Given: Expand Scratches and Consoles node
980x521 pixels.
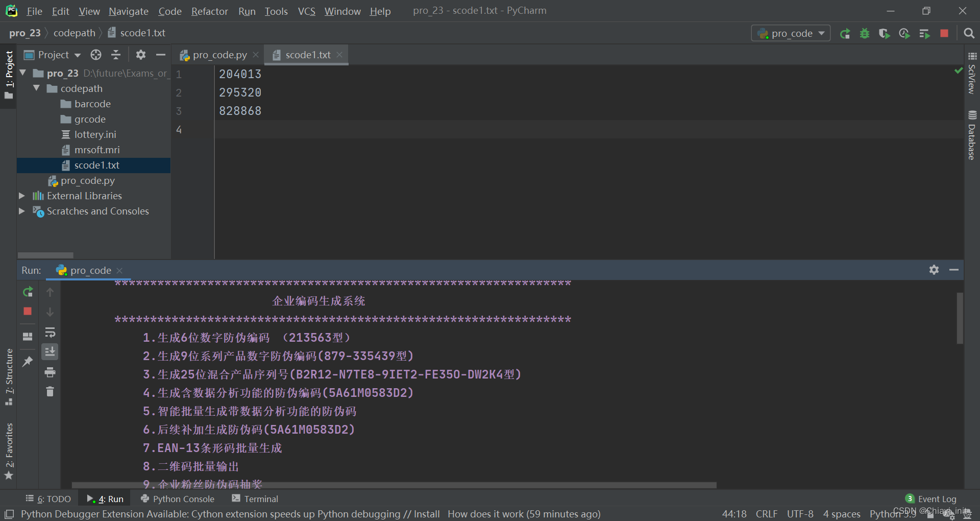Looking at the screenshot, I should pos(22,211).
